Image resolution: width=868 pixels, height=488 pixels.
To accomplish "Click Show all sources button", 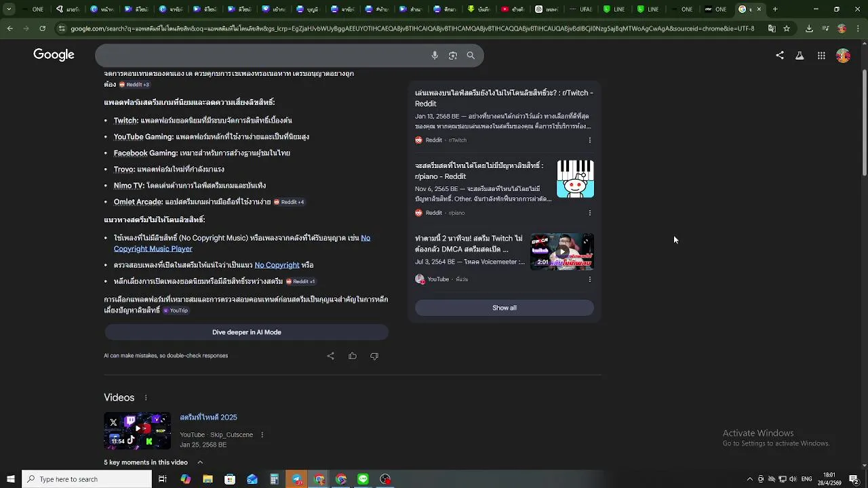I will [x=504, y=308].
